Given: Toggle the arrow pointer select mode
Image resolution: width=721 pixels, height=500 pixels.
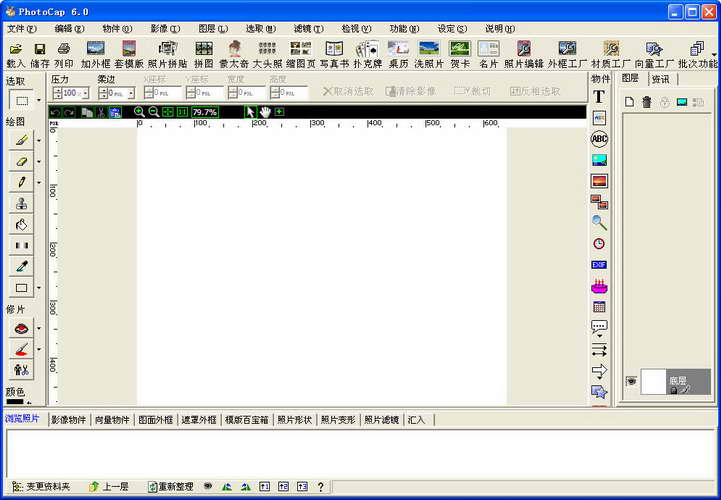Looking at the screenshot, I should point(250,112).
